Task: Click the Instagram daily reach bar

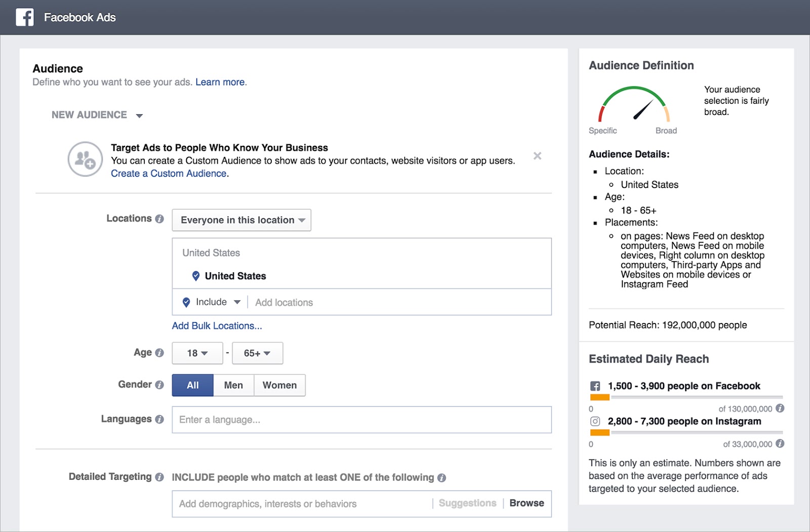Action: (686, 433)
